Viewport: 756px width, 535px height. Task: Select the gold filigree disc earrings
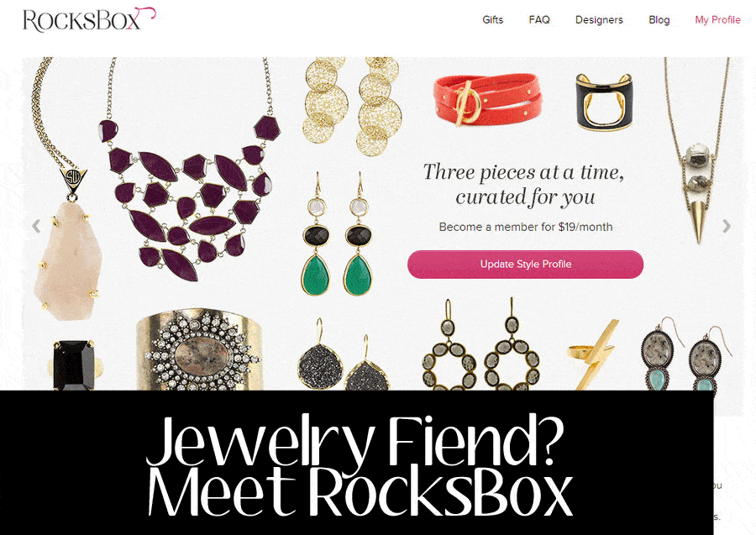(351, 106)
